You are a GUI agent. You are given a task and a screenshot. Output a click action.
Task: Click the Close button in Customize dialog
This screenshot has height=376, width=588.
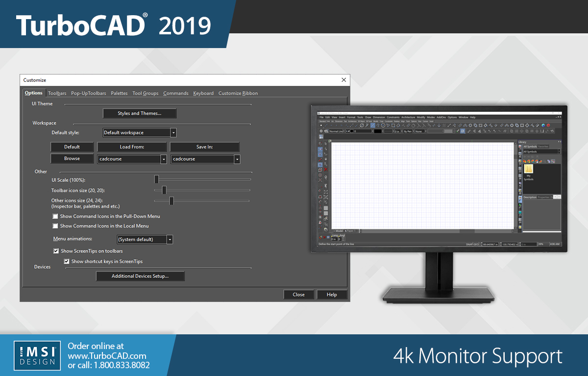point(298,295)
